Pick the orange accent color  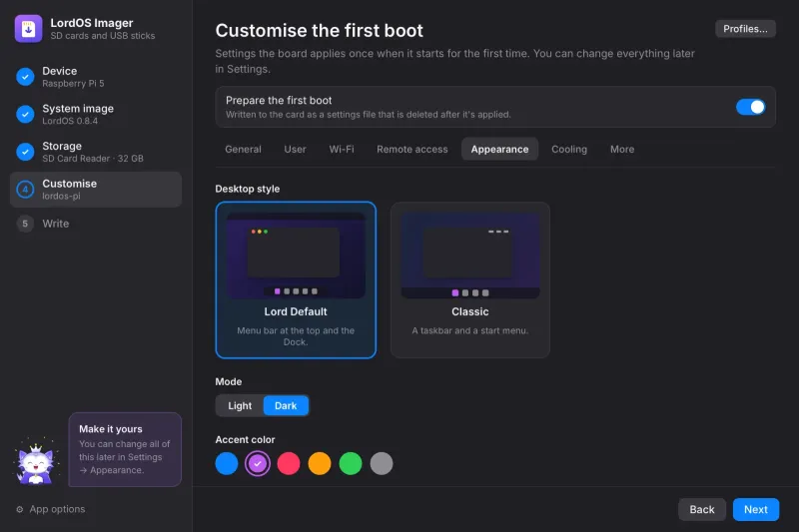pos(320,464)
